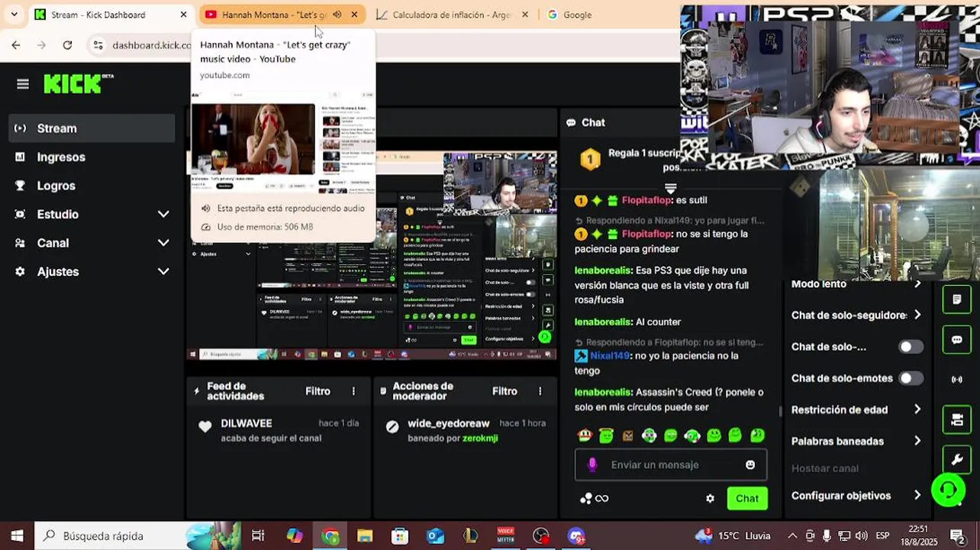
Task: Click the wrench tools icon in right rail
Action: [957, 459]
